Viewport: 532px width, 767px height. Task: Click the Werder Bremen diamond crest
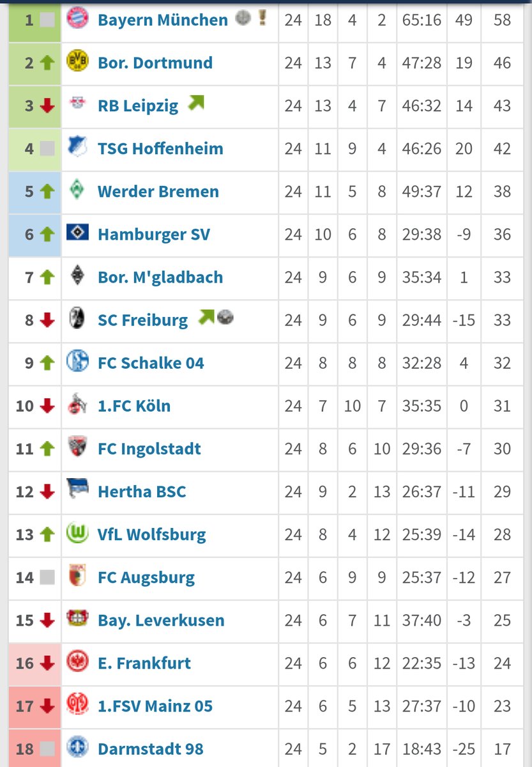(x=77, y=190)
